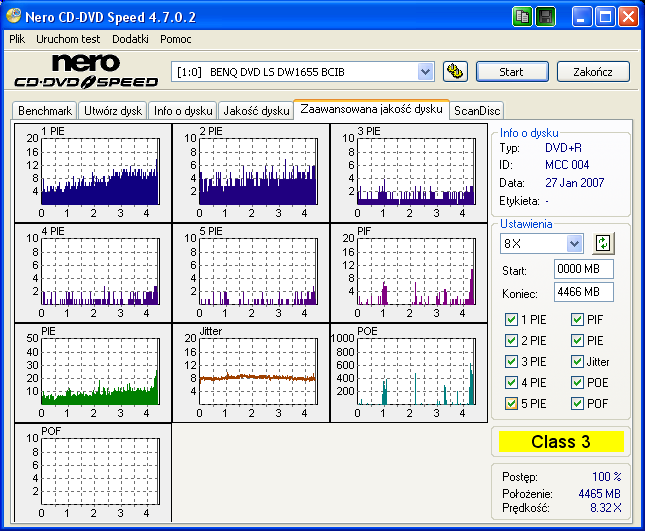Switch to the Jakość dysku tab
Viewport: 645px width, 531px height.
[x=256, y=111]
